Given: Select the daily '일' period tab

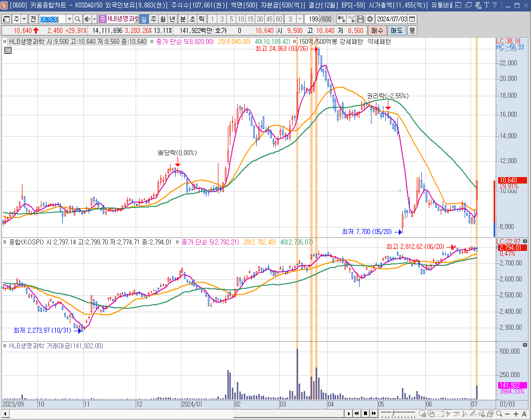Looking at the screenshot, I should point(144,19).
